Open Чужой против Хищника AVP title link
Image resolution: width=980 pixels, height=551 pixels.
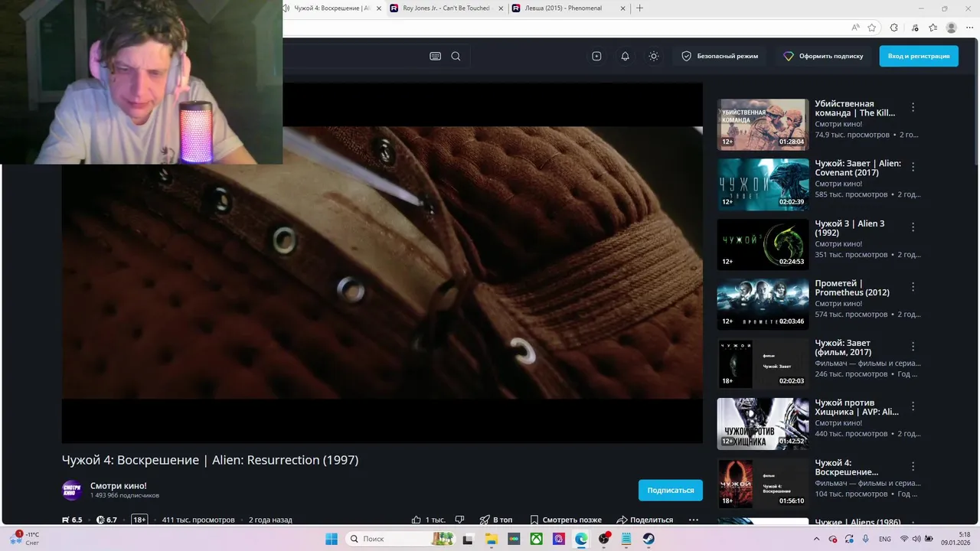point(857,407)
